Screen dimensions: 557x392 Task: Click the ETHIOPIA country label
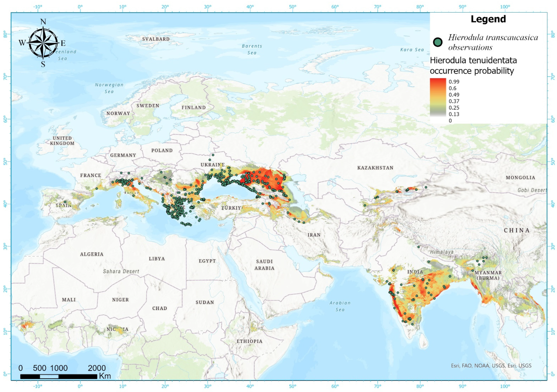pyautogui.click(x=249, y=341)
